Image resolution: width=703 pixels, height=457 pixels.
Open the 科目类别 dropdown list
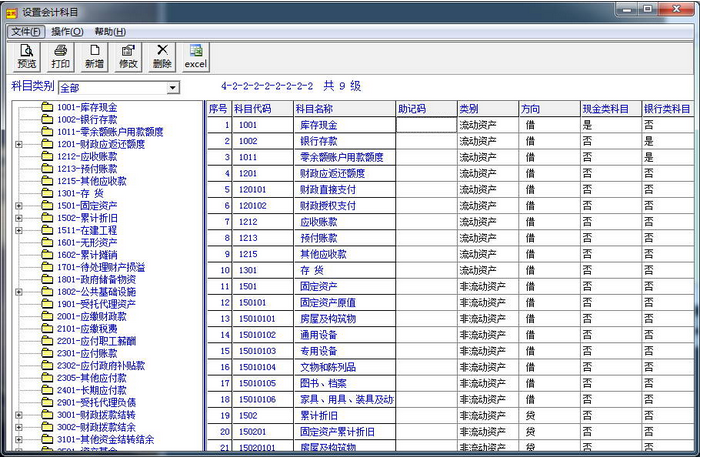[172, 88]
